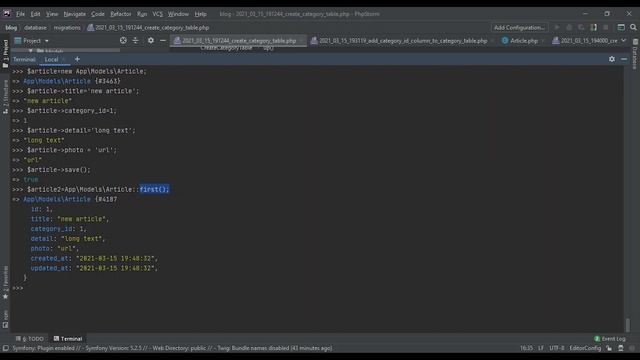The width and height of the screenshot is (640, 360).
Task: Toggle the read-only lock icon
Action: pyautogui.click(x=609, y=348)
